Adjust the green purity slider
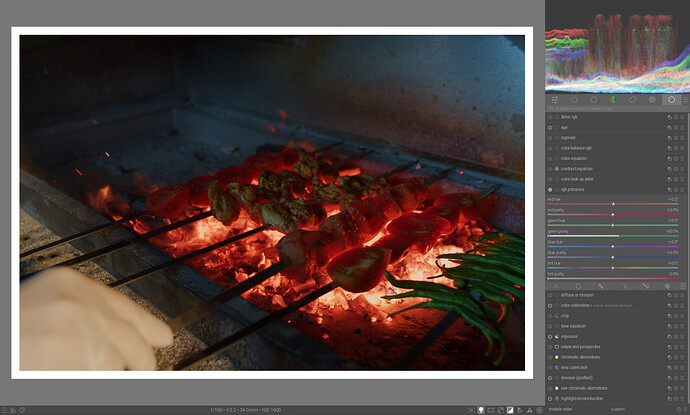690x415 pixels. point(613,236)
